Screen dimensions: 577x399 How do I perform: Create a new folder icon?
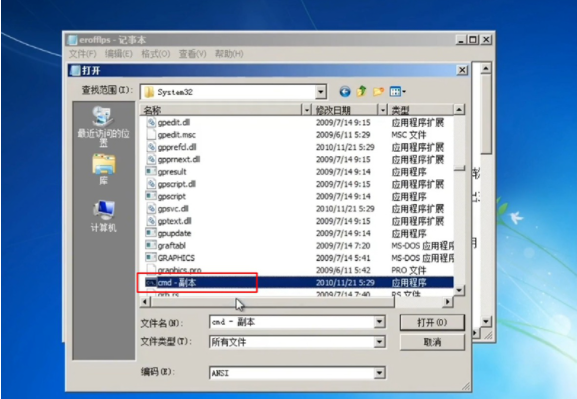[x=378, y=91]
